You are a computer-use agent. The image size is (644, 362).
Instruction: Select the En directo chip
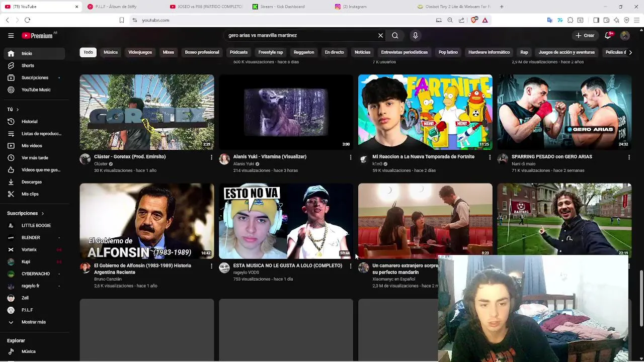point(334,52)
